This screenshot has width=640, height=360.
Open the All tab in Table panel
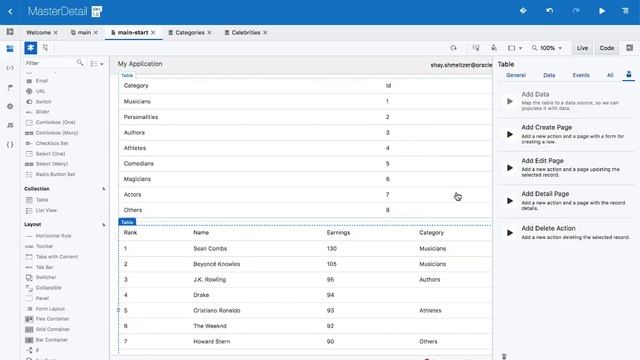pyautogui.click(x=610, y=75)
